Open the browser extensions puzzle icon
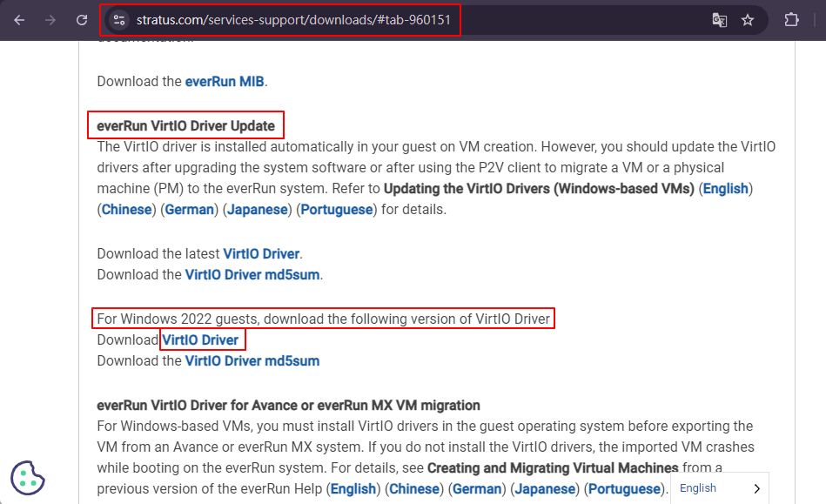Screen dimensions: 826x504 coord(791,20)
